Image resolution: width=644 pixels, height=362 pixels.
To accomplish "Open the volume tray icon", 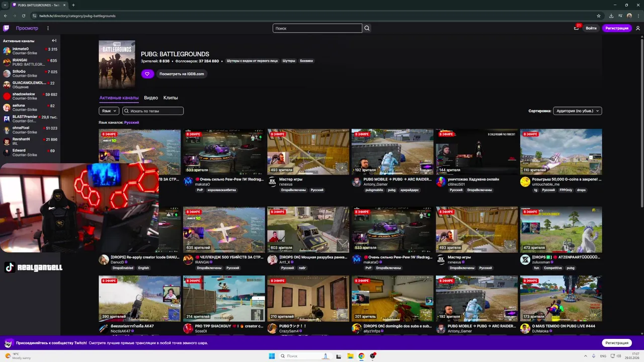I will (x=619, y=356).
